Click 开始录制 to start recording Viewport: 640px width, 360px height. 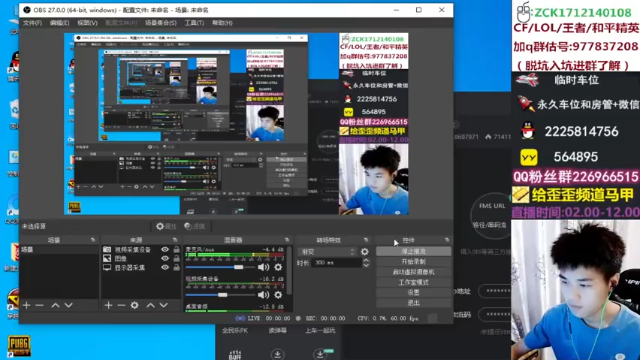click(413, 262)
